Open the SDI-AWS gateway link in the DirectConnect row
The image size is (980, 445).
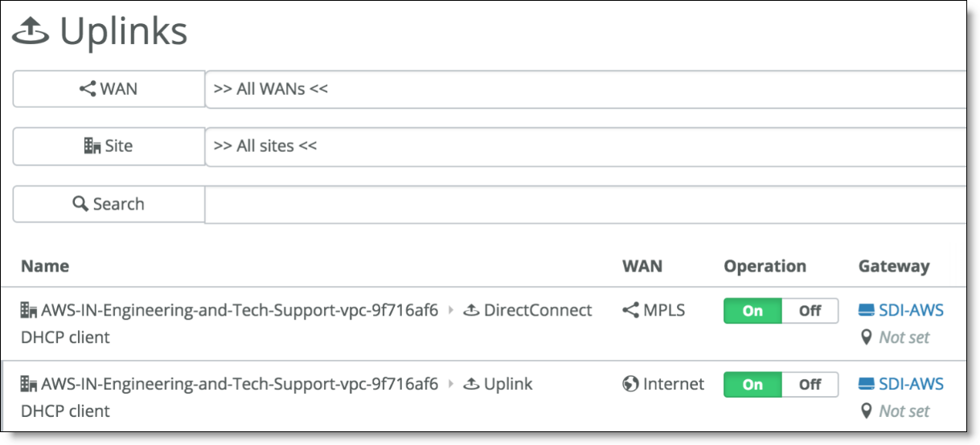click(911, 311)
